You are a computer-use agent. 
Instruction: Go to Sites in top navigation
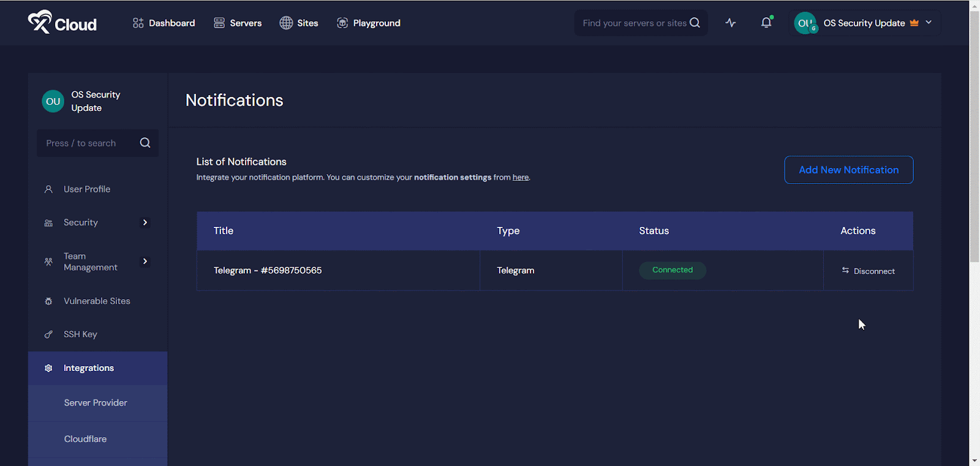(x=299, y=23)
